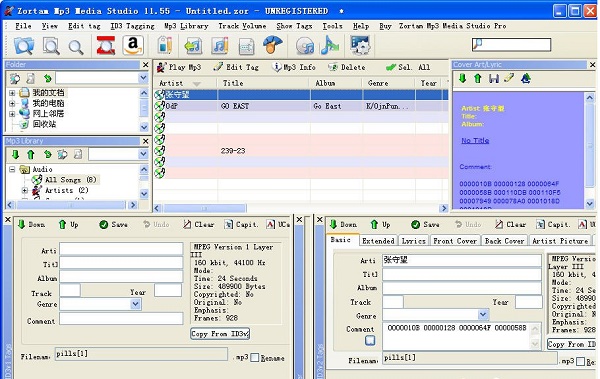Open the Mp3 Library panel dropdown
This screenshot has width=600, height=379.
click(143, 154)
